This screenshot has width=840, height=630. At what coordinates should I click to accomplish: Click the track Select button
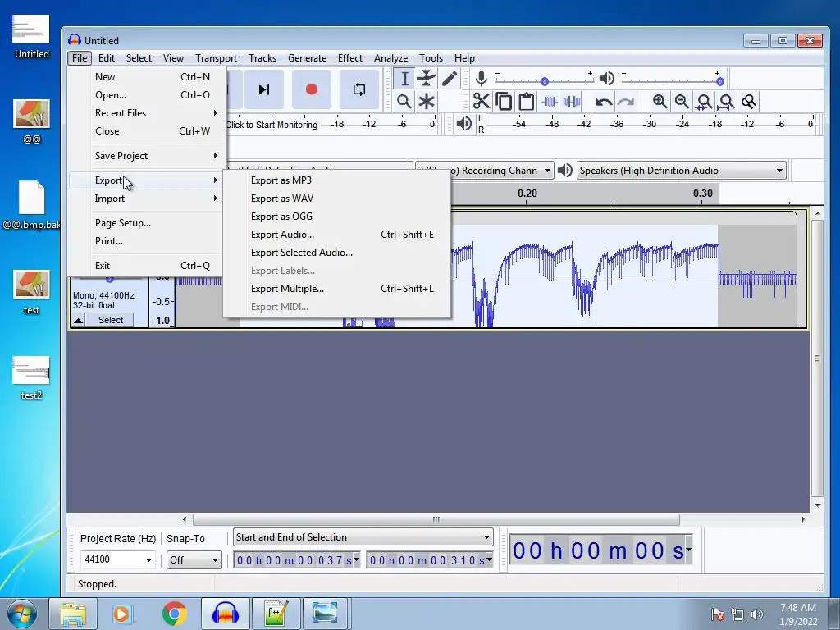(x=111, y=320)
